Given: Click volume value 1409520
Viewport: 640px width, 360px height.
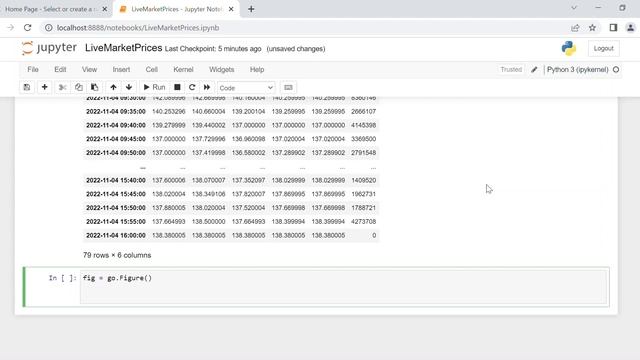Looking at the screenshot, I should (x=363, y=180).
